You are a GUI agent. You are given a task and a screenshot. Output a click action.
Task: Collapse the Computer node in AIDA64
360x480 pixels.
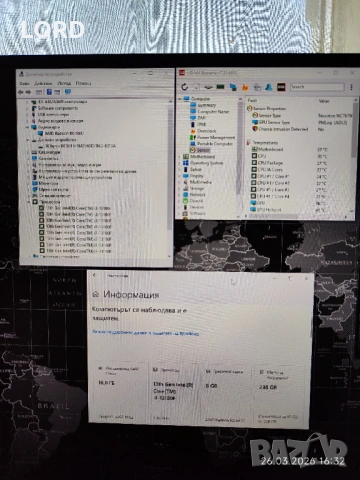(180, 99)
